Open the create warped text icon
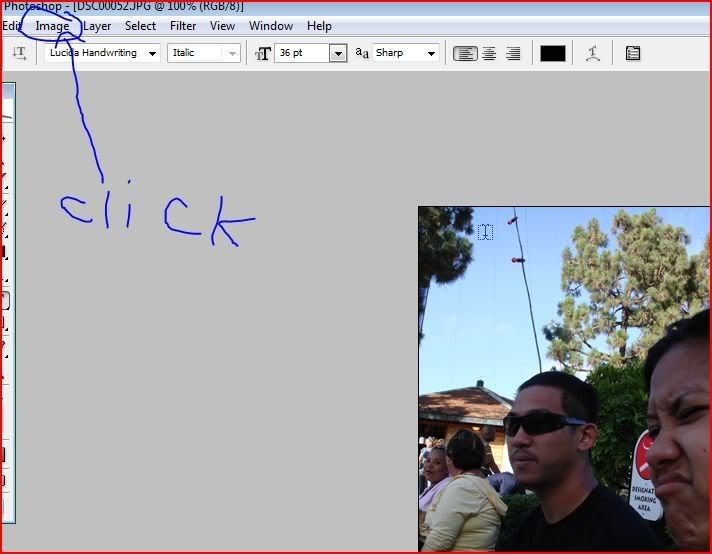The width and height of the screenshot is (712, 554). [x=593, y=54]
